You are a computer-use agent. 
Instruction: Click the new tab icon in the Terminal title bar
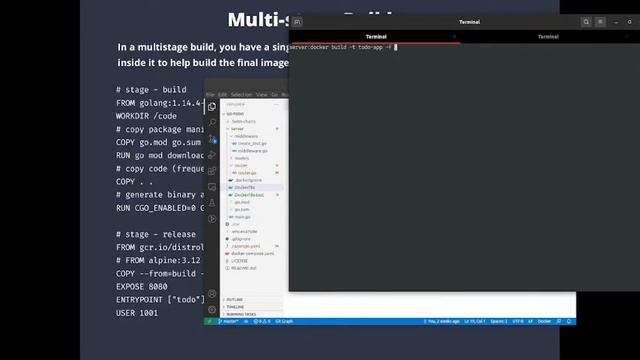pyautogui.click(x=297, y=22)
